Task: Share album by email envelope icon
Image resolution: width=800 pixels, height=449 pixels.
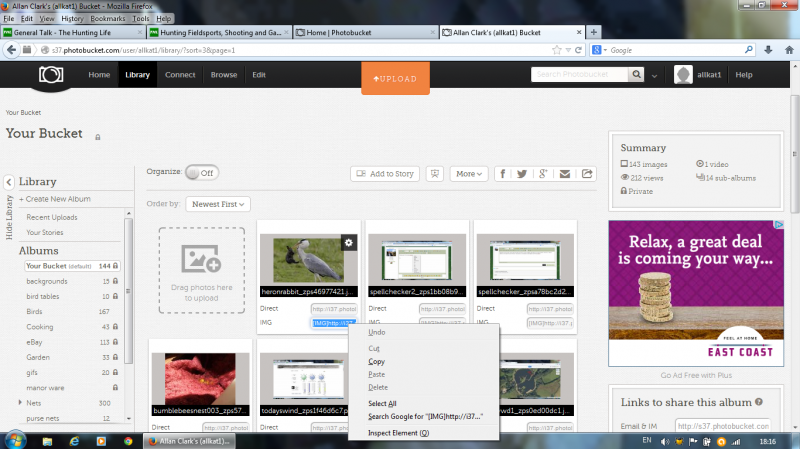Action: (565, 174)
